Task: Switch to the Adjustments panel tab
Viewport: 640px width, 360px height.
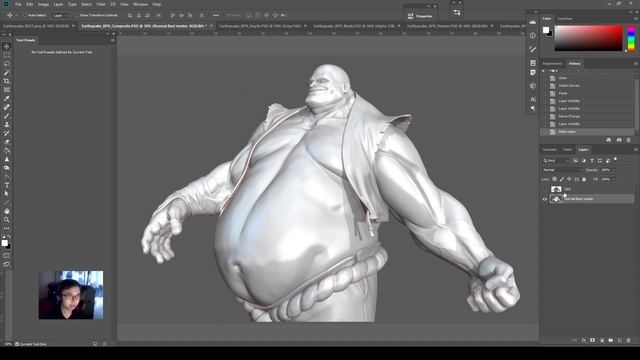Action: pos(552,64)
